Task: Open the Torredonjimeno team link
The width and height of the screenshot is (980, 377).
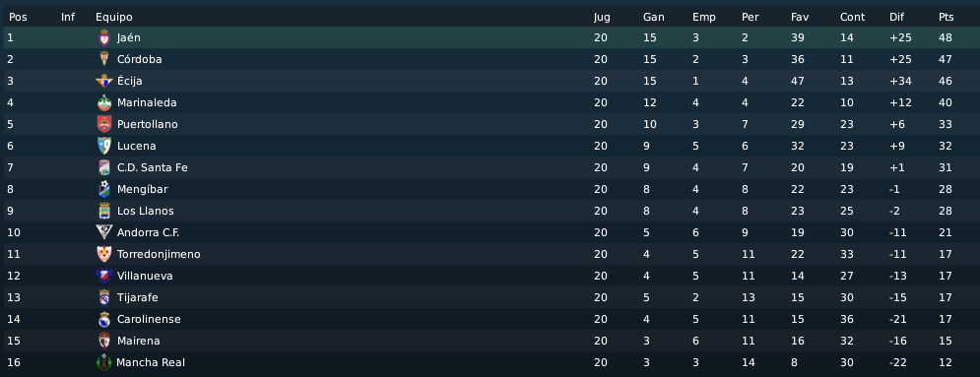Action: click(x=159, y=254)
